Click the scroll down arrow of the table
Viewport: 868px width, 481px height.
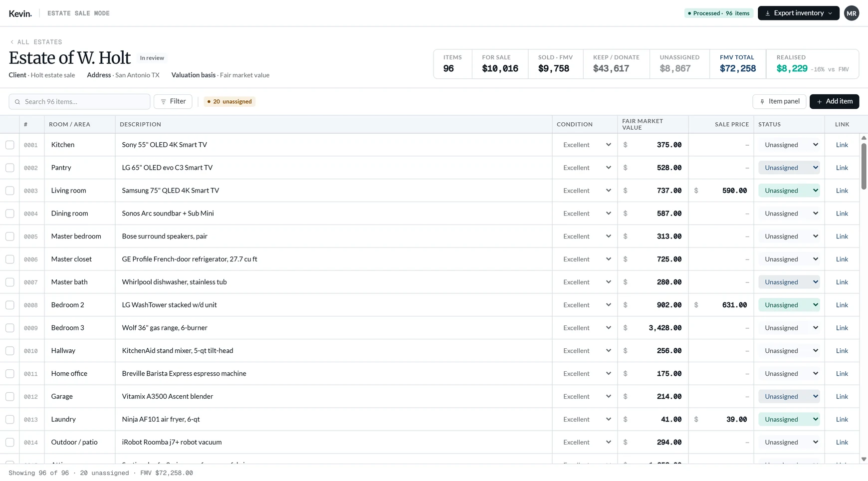[864, 459]
